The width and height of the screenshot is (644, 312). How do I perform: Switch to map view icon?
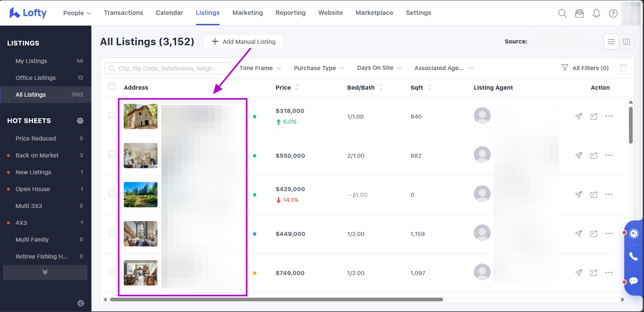pos(626,42)
